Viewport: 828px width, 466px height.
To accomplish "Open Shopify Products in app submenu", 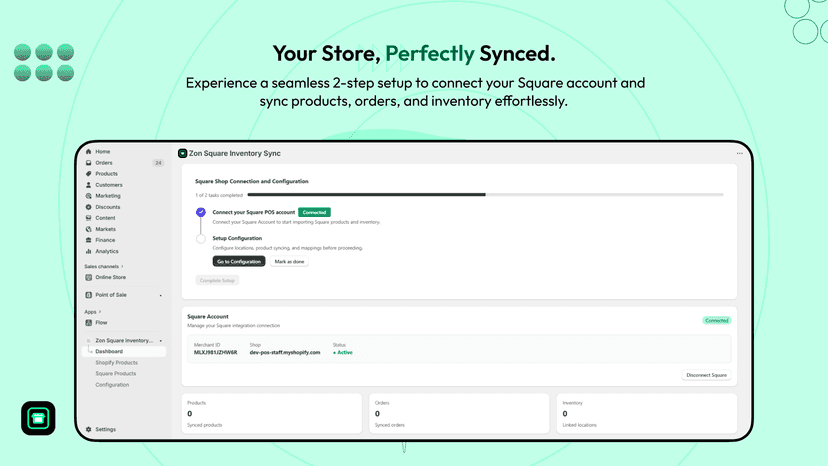I will 116,362.
